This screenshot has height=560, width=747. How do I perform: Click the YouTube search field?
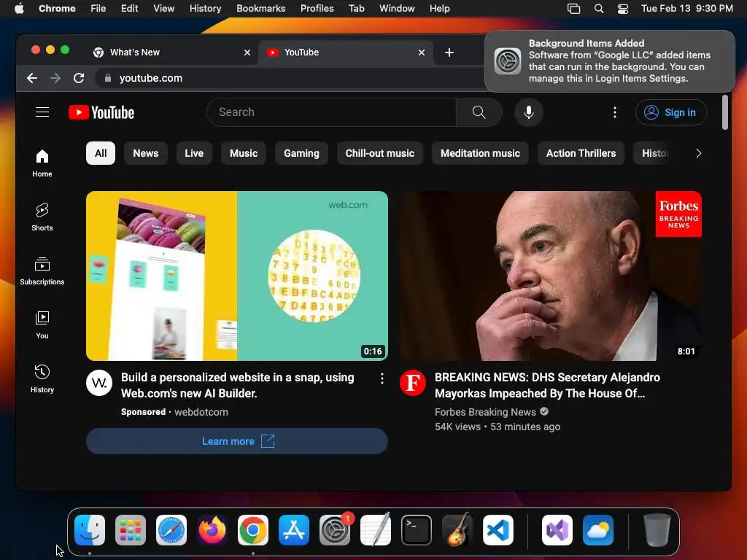tap(332, 112)
